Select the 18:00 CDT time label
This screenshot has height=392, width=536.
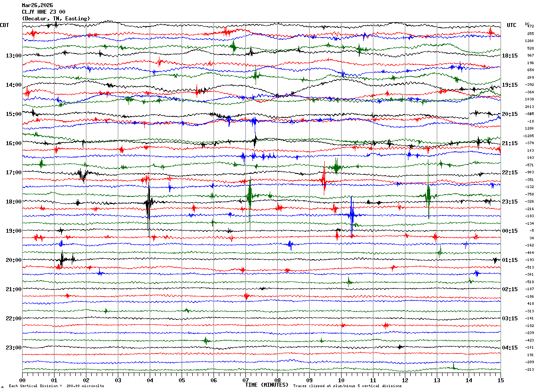(x=14, y=202)
